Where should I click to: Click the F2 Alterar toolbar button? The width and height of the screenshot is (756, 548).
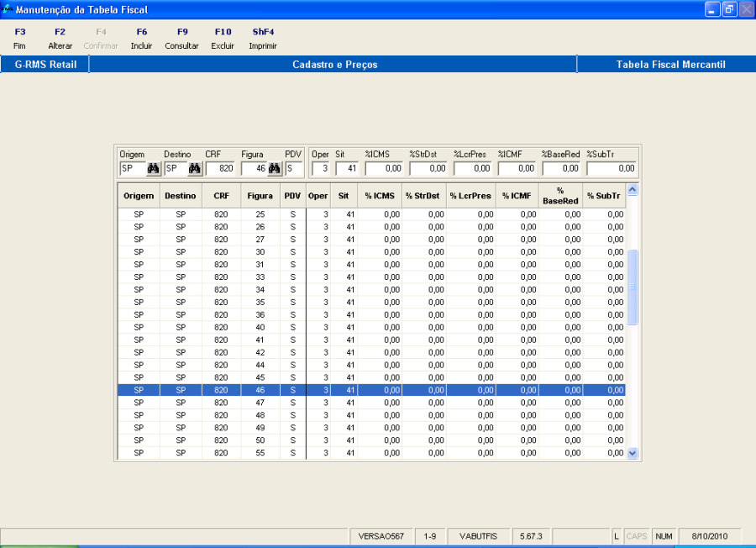coord(60,39)
